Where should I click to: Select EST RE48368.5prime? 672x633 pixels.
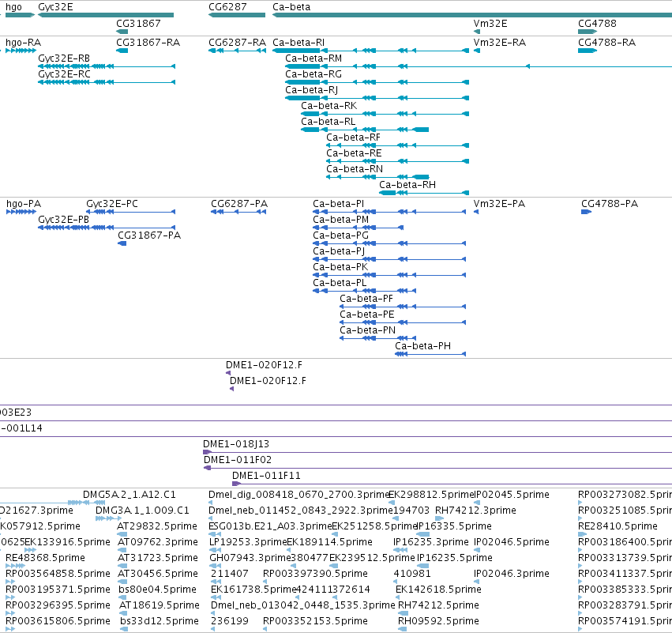click(16, 566)
